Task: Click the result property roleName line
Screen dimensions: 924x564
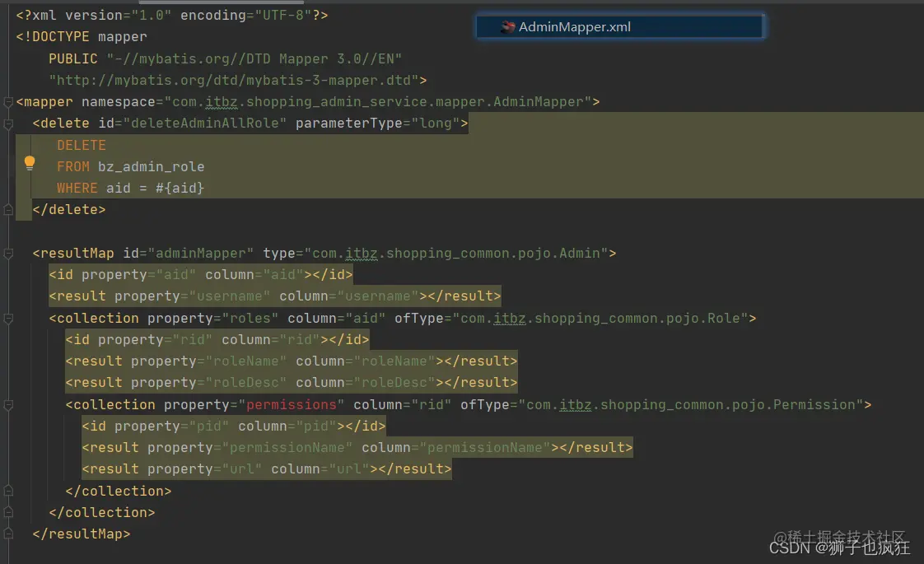Action: pyautogui.click(x=291, y=361)
